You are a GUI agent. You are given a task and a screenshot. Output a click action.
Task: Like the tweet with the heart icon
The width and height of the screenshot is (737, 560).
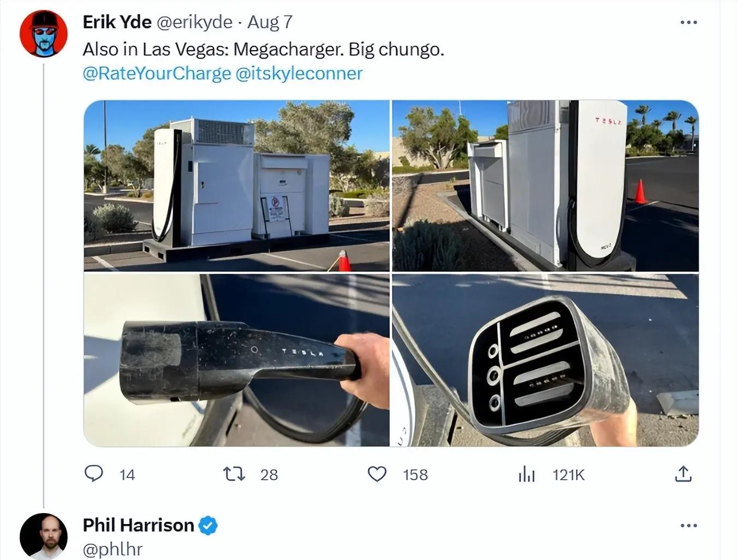[x=377, y=474]
